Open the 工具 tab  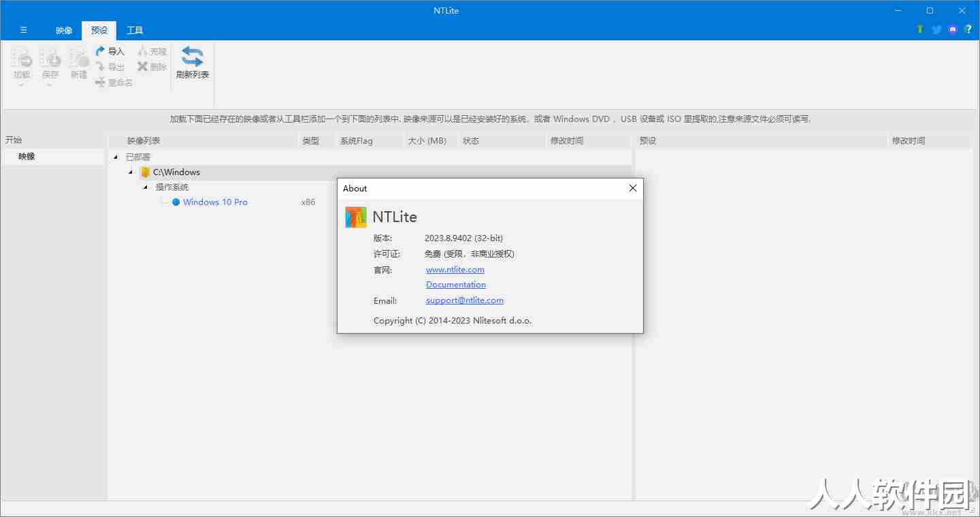[135, 31]
